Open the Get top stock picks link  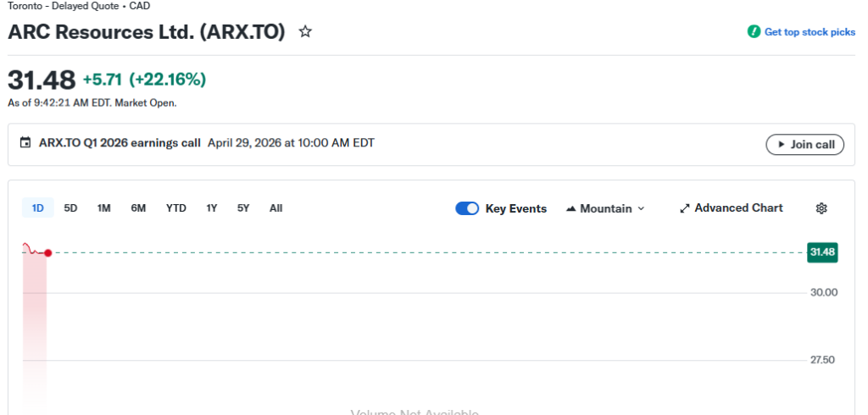point(810,32)
